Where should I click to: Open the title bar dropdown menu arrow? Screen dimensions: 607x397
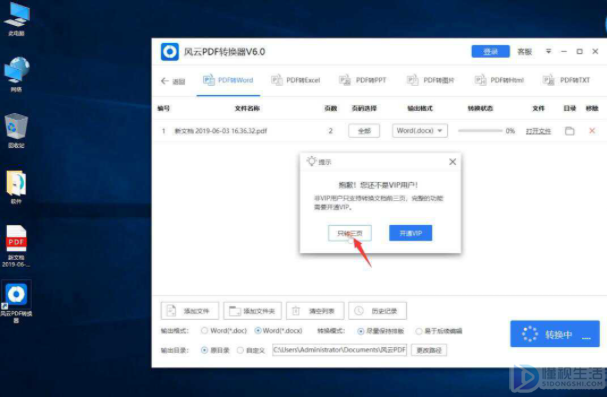click(x=548, y=51)
